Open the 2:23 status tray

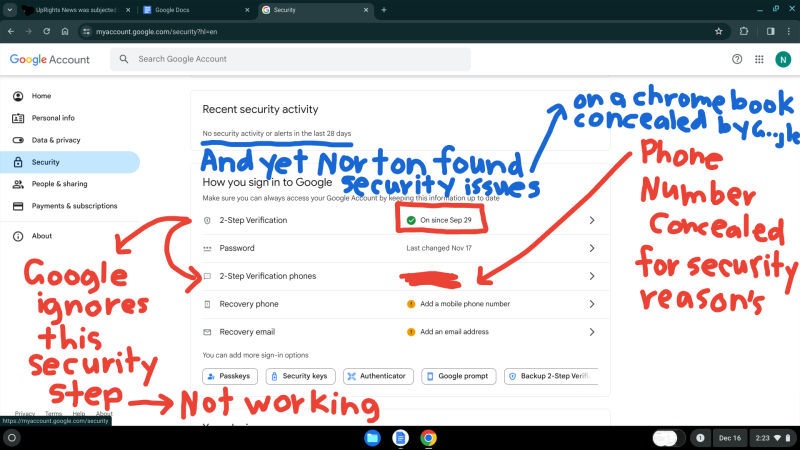pyautogui.click(x=772, y=438)
